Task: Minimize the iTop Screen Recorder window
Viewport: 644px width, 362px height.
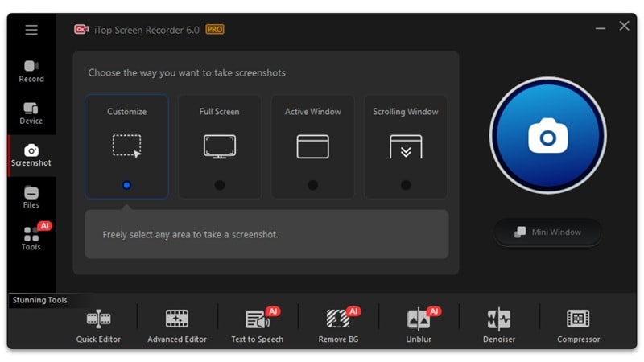Action: tap(601, 28)
